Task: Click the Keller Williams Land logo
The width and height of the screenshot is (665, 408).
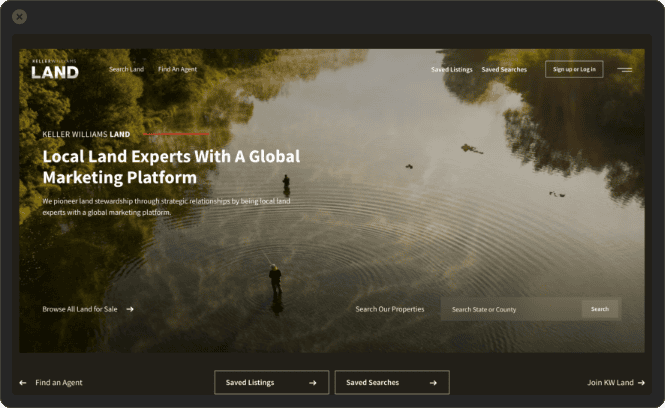Action: coord(54,69)
